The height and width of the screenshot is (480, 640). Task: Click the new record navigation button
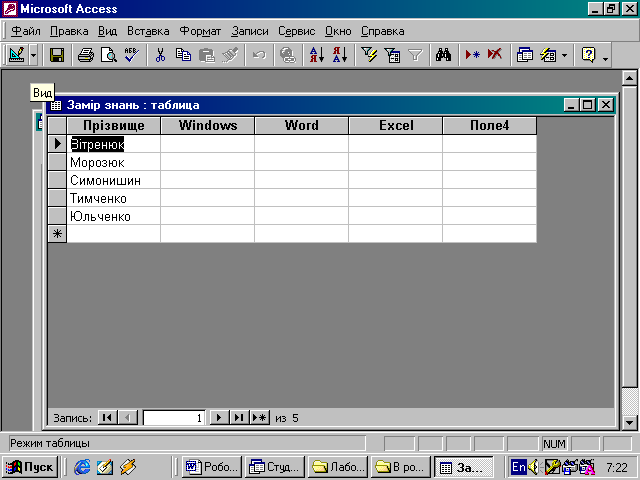click(260, 418)
